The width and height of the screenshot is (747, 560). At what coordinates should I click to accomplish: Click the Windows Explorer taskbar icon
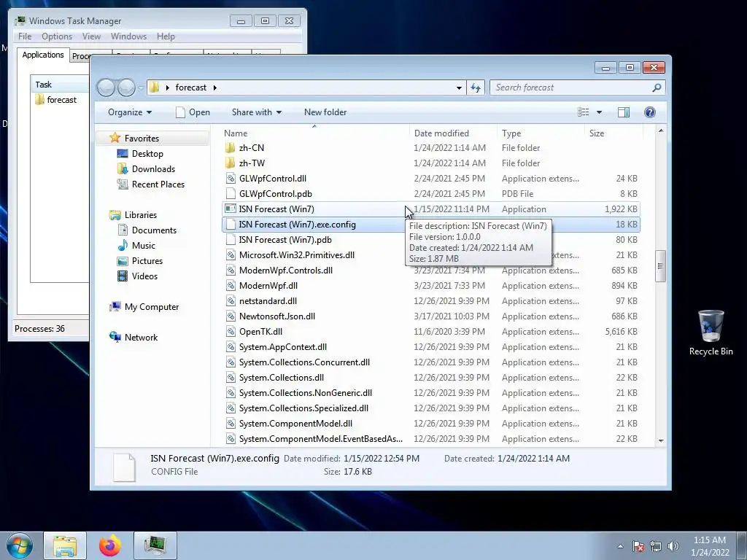point(65,545)
